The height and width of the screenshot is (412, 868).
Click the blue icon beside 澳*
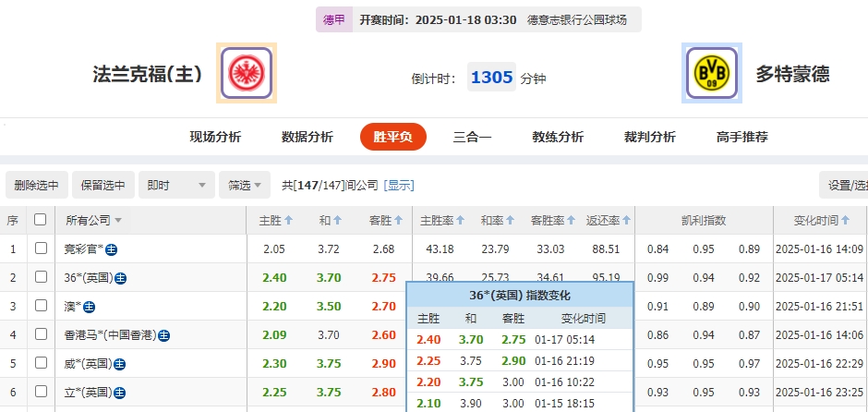(x=90, y=307)
